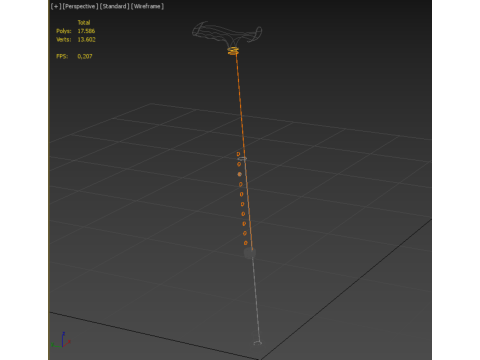Click the gray box at pole midpoint
Image resolution: width=480 pixels, height=360 pixels.
coord(250,253)
